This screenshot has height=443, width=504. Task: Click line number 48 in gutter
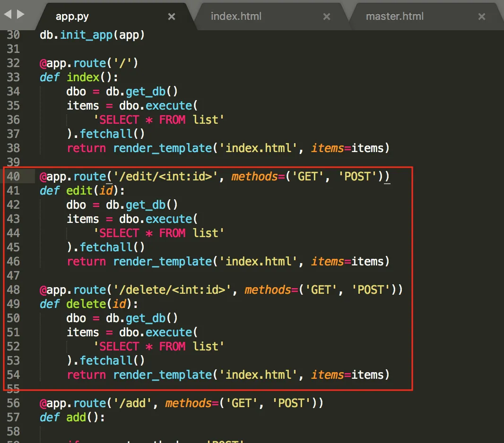coord(13,290)
